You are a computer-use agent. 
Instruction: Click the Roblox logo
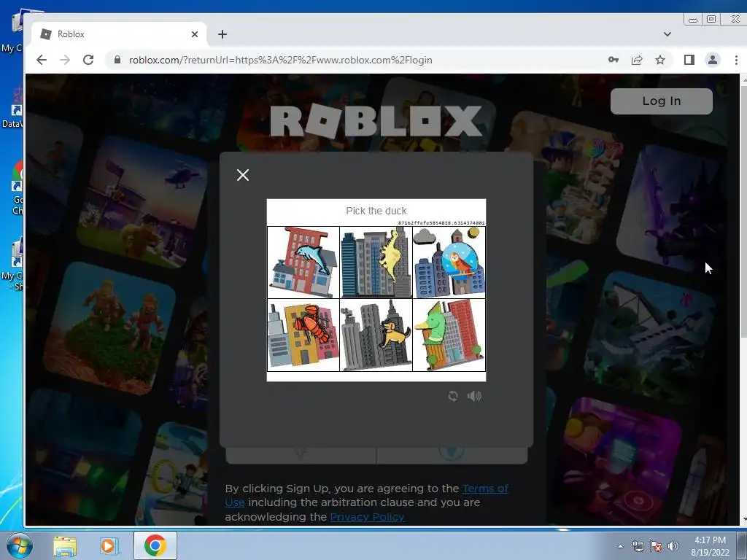point(376,121)
